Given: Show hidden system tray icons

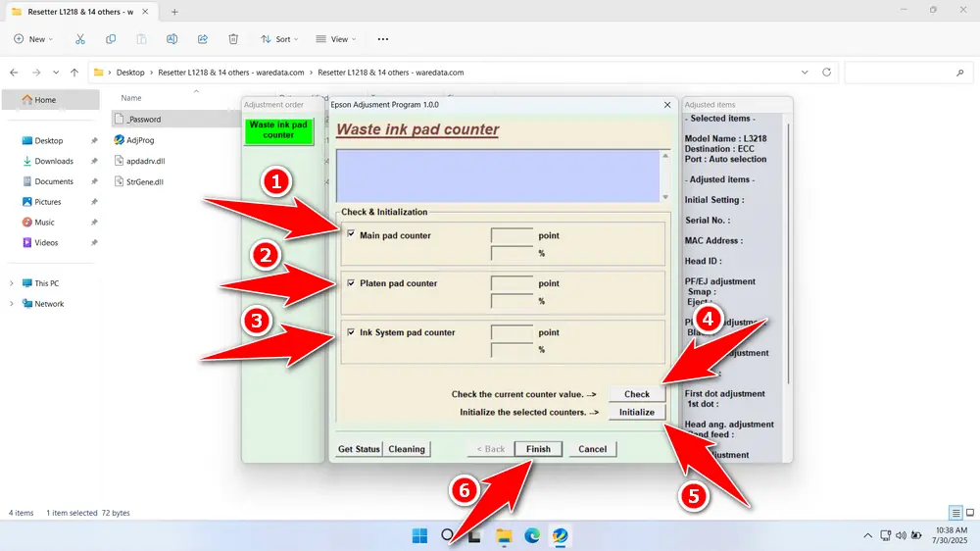Looking at the screenshot, I should [867, 535].
